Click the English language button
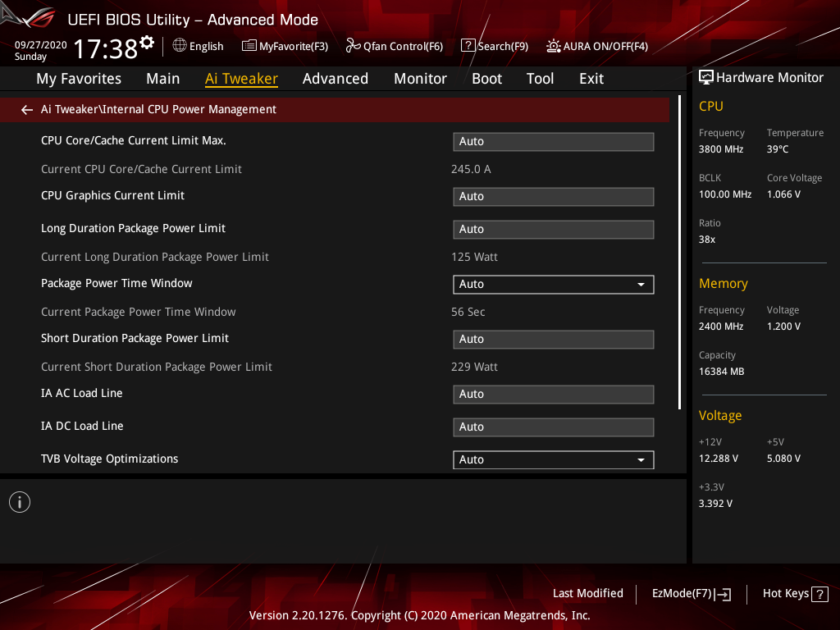840x630 pixels. (199, 46)
